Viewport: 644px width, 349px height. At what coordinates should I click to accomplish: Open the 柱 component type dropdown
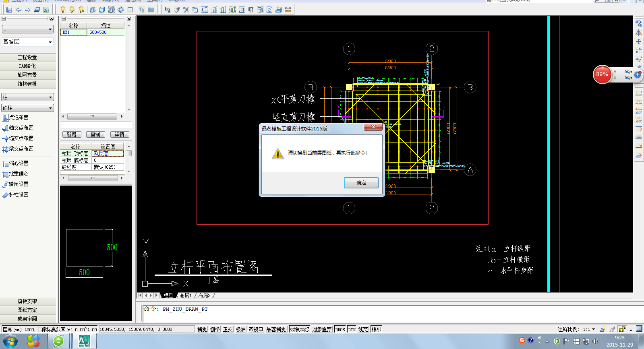(x=28, y=97)
